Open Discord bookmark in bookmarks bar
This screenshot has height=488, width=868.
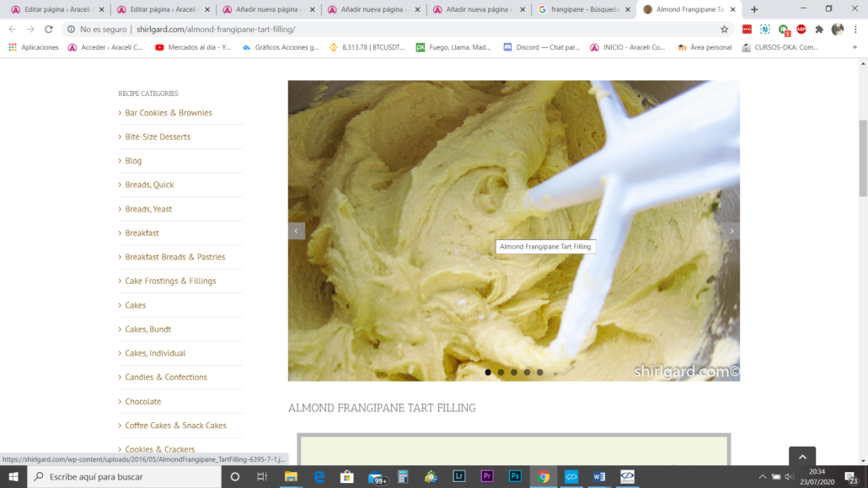pos(541,48)
